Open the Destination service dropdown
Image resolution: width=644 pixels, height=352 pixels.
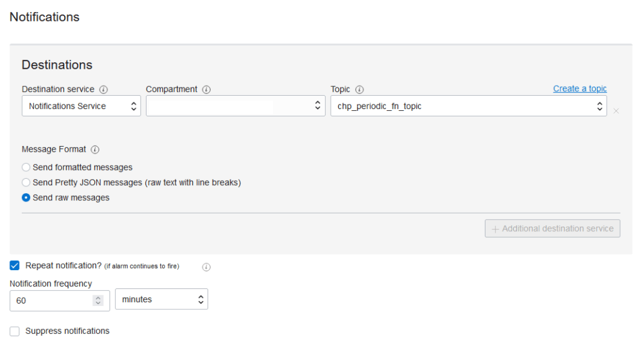[81, 106]
